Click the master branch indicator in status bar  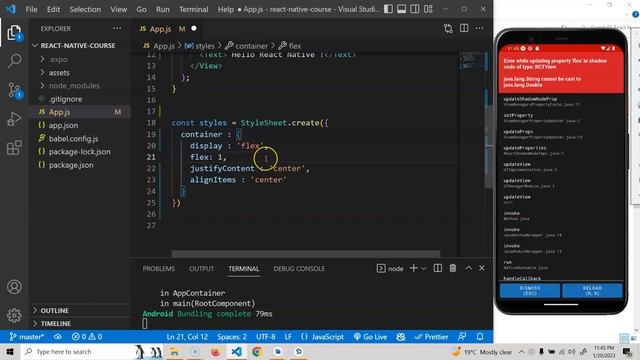[26, 337]
